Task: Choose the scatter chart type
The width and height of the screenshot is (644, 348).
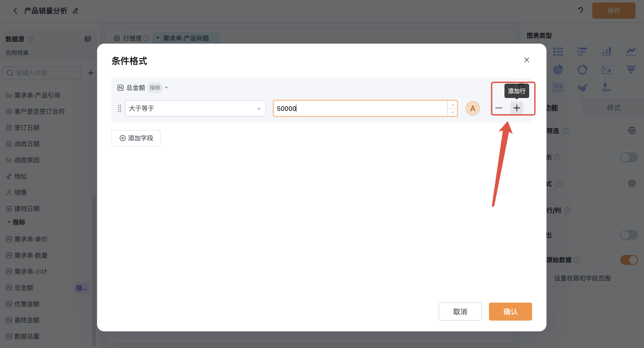Action: (606, 70)
